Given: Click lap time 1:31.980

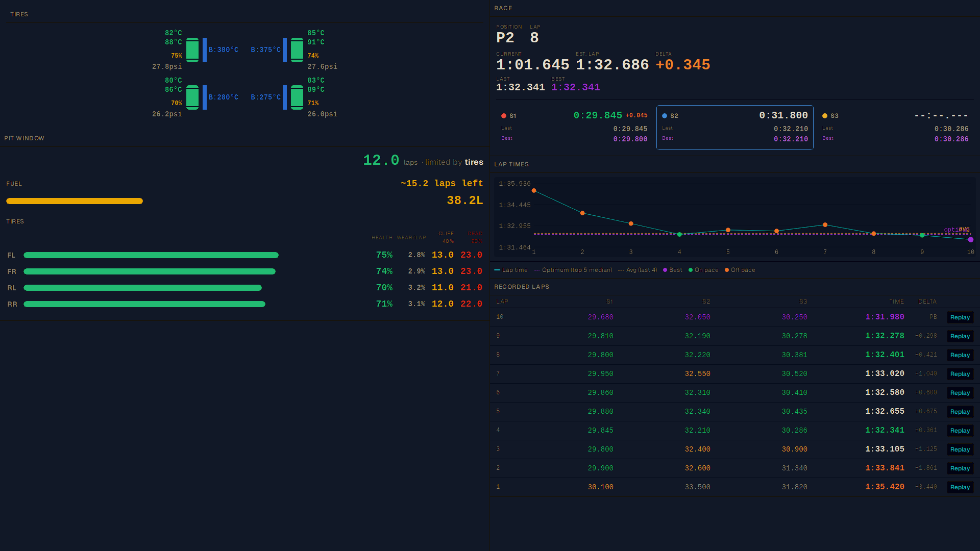Looking at the screenshot, I should click(885, 317).
